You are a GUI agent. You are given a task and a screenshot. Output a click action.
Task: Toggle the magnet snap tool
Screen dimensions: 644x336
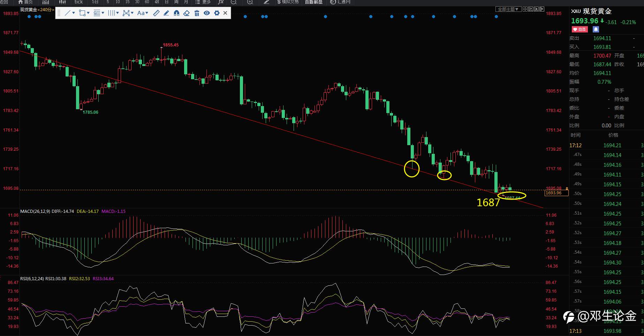[176, 13]
